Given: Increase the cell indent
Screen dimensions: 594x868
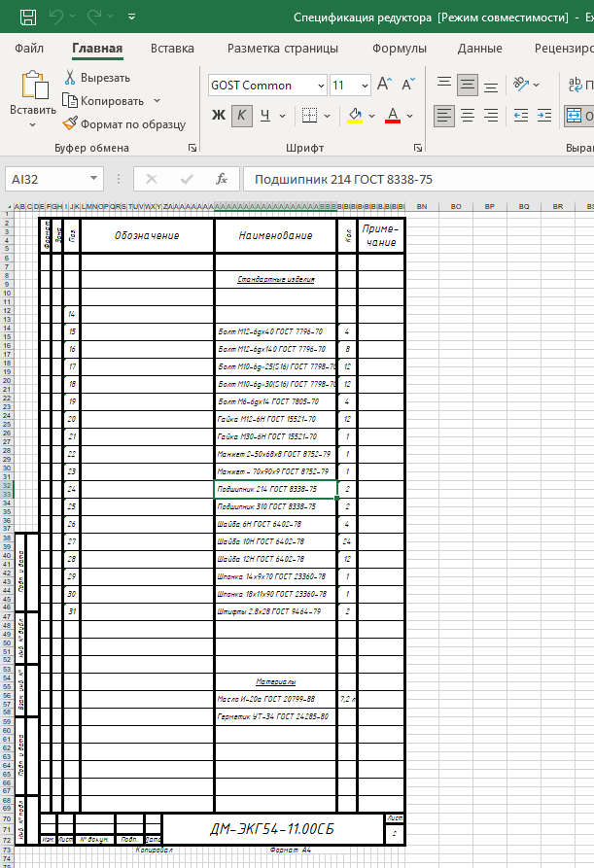Looking at the screenshot, I should (x=544, y=116).
